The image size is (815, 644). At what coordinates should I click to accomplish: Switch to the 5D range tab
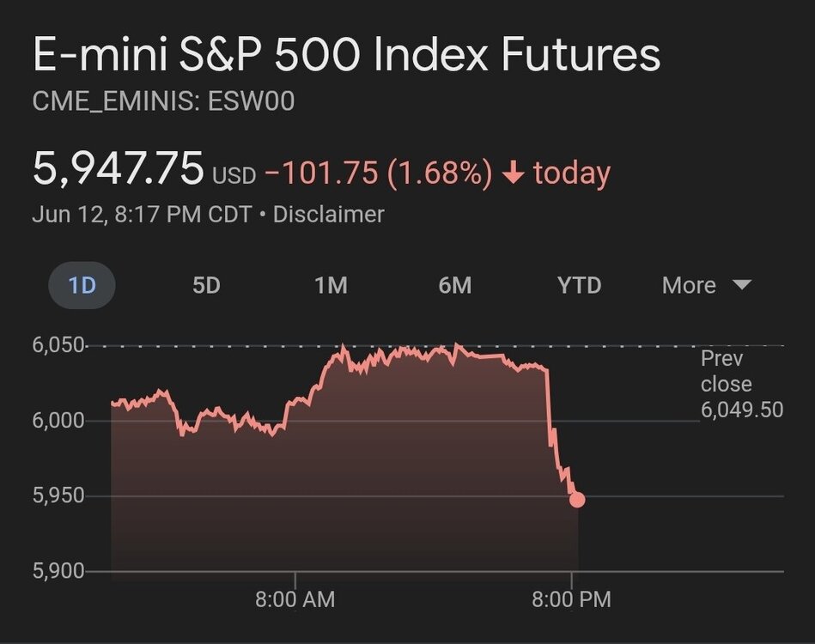point(206,285)
